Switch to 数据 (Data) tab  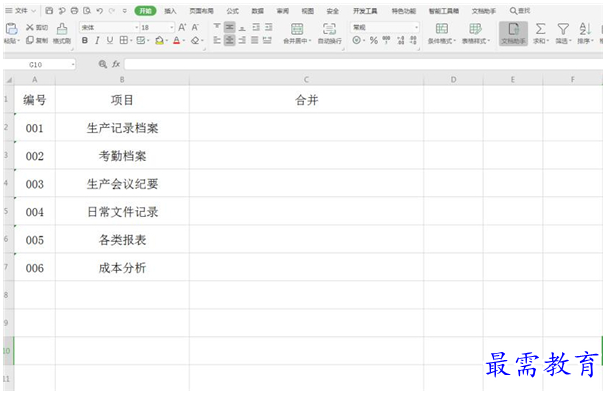point(257,11)
